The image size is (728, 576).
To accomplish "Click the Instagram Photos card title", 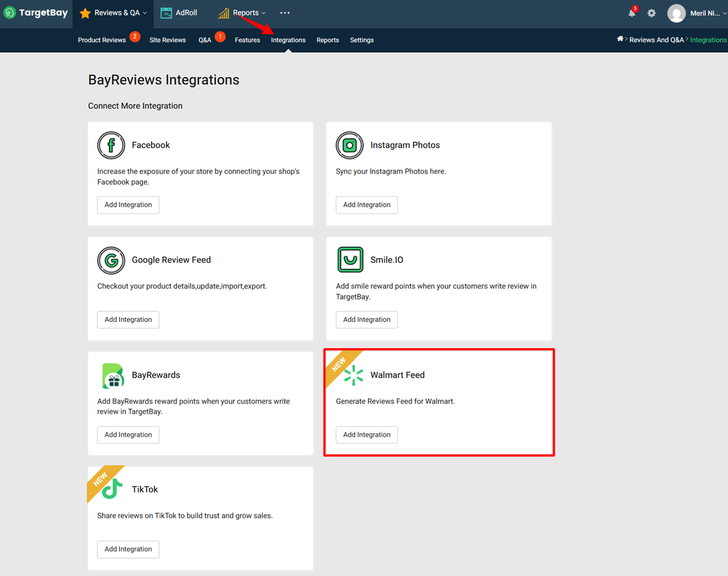I will click(405, 145).
